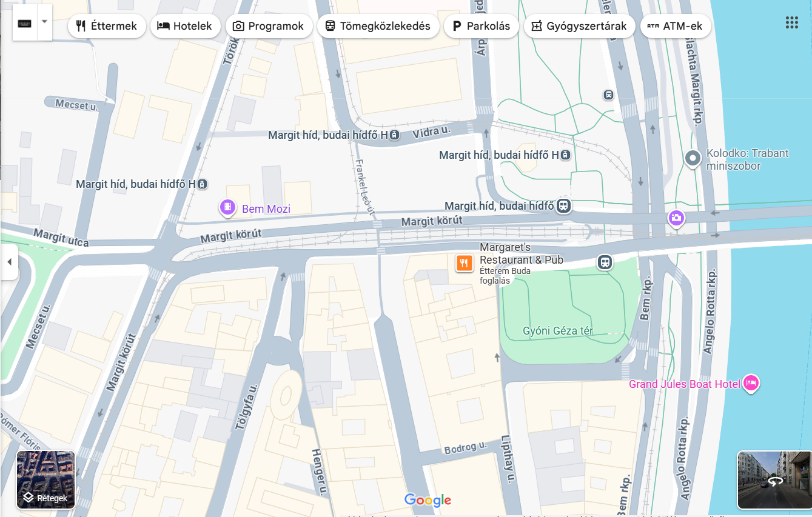Viewport: 812px width, 517px height.
Task: Search for Gyógyszertárak nearby
Action: pos(579,26)
